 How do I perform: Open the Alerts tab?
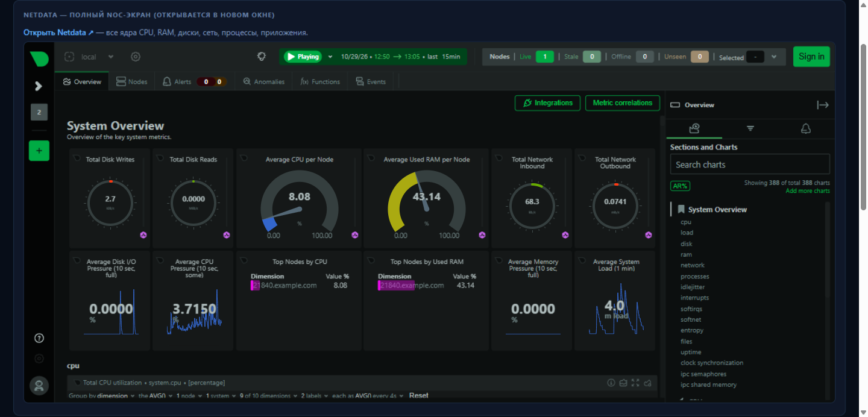pos(194,81)
